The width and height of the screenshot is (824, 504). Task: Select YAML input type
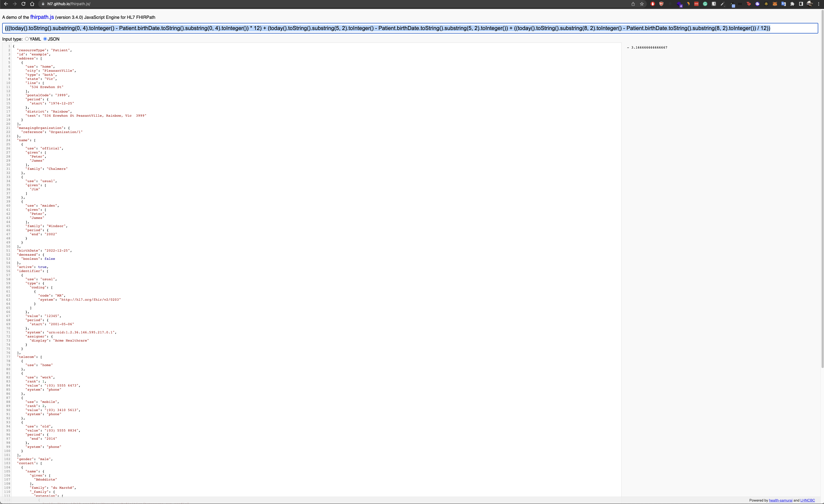coord(27,39)
